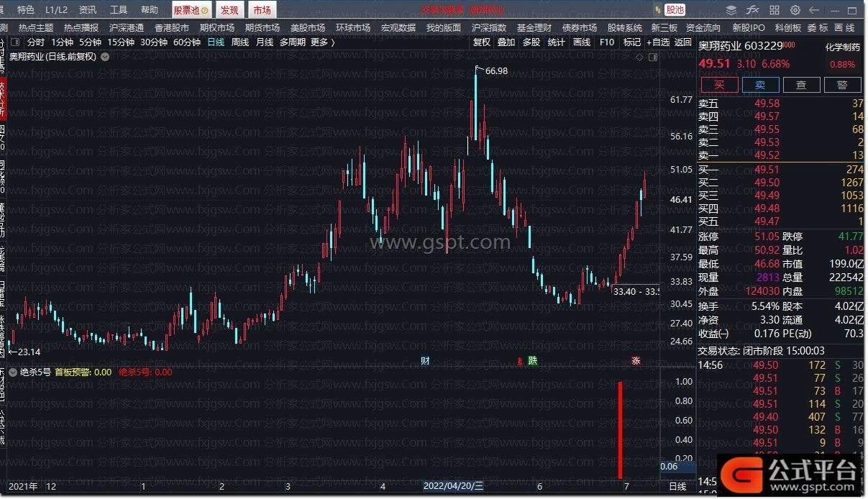The image size is (868, 499).
Task: Click the 返回 return button
Action: tap(683, 42)
